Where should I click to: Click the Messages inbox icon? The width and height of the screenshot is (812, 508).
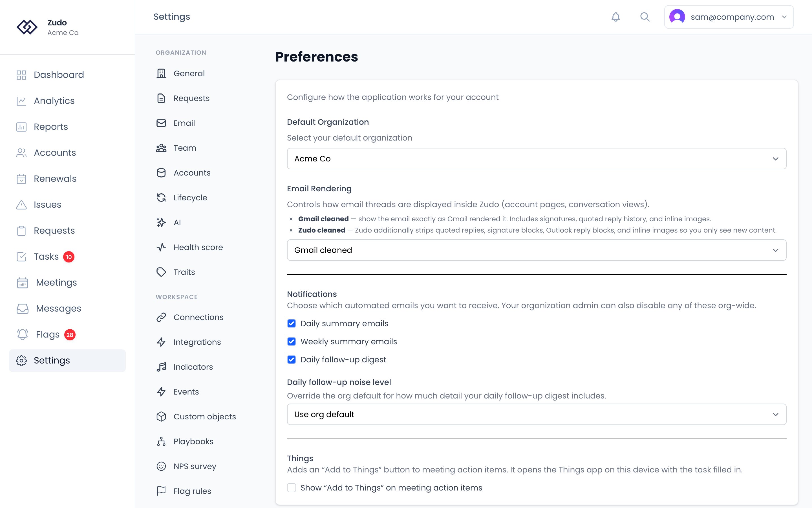23,308
